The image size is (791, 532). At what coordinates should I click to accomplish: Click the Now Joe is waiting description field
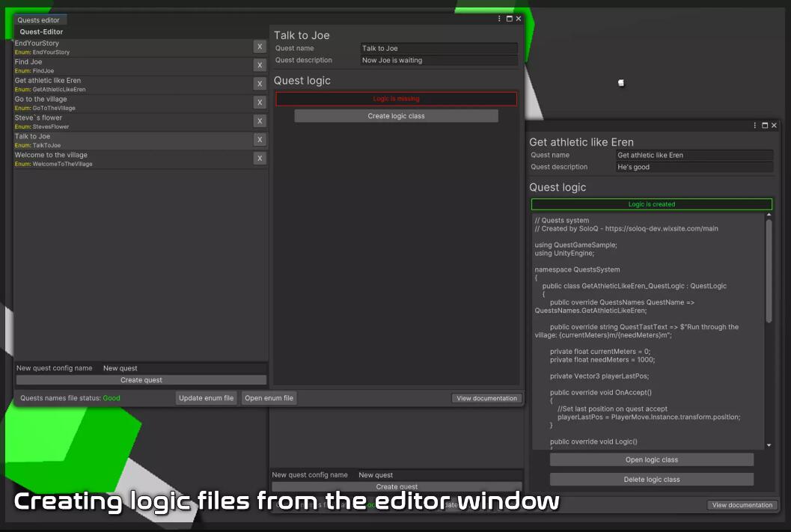tap(439, 61)
